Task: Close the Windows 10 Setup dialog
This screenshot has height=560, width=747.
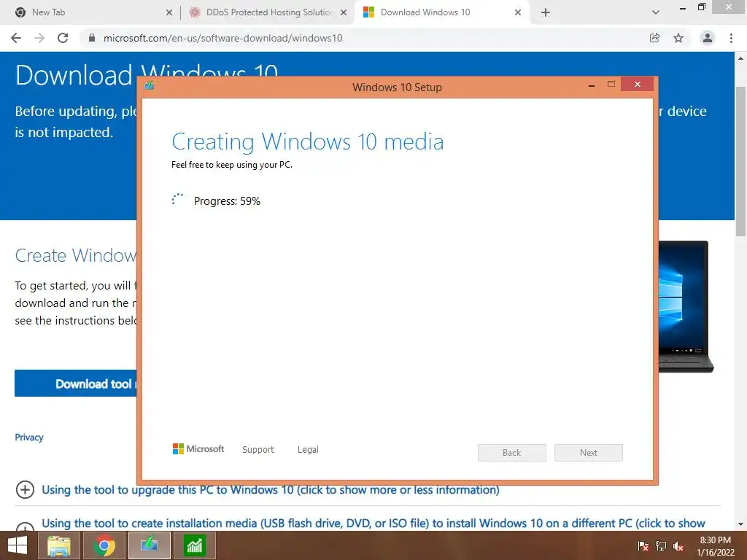Action: [638, 85]
